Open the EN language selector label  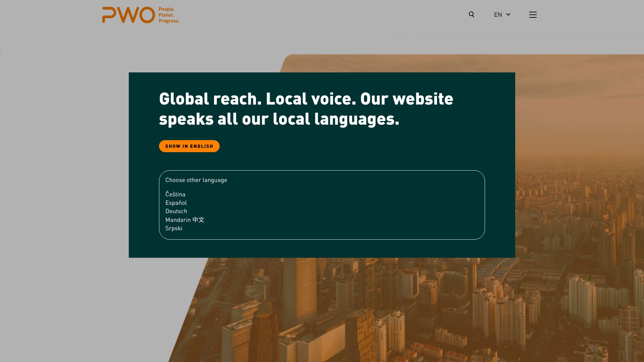(x=498, y=15)
